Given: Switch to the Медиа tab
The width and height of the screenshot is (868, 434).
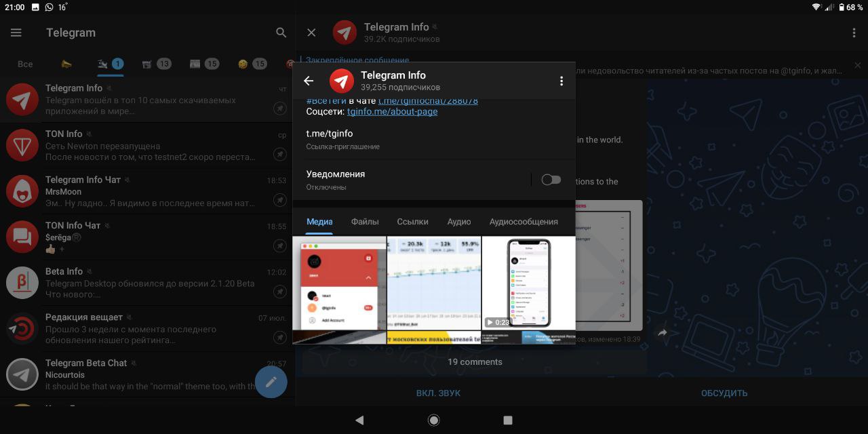Looking at the screenshot, I should (319, 222).
